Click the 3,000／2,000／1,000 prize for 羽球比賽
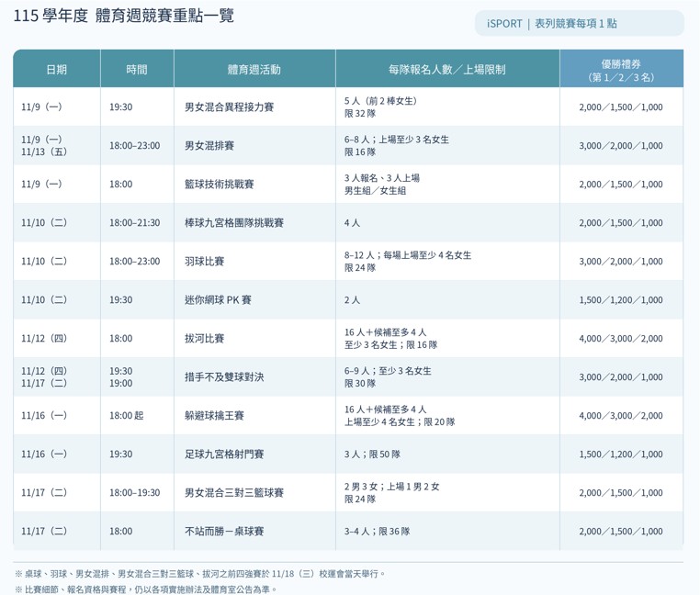Screen dimensions: 700x595 (x=621, y=261)
